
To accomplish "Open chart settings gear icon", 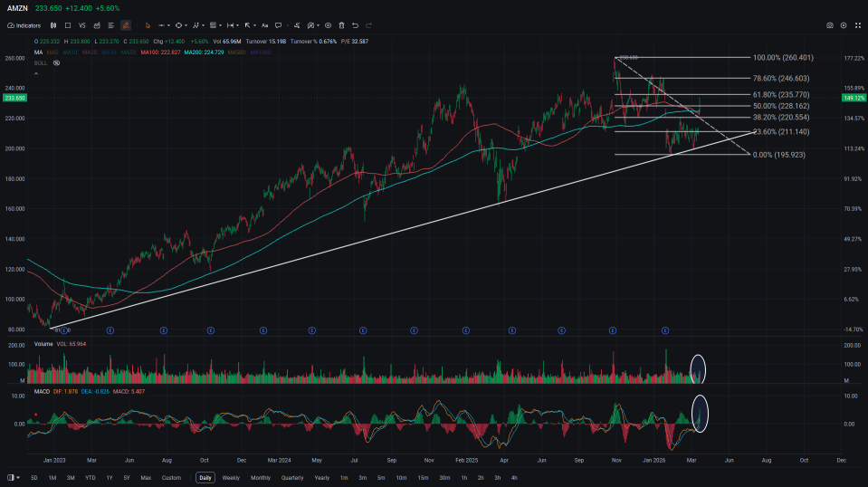I will click(x=843, y=25).
